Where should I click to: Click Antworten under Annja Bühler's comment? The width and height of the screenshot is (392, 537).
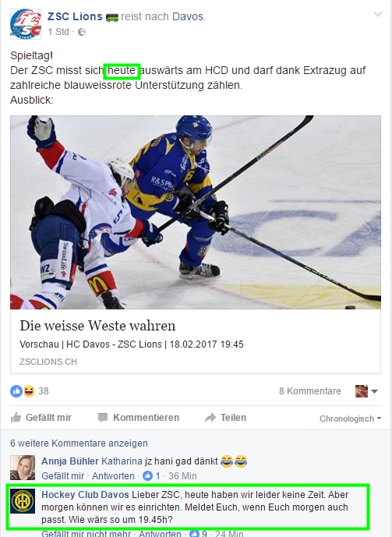[113, 476]
